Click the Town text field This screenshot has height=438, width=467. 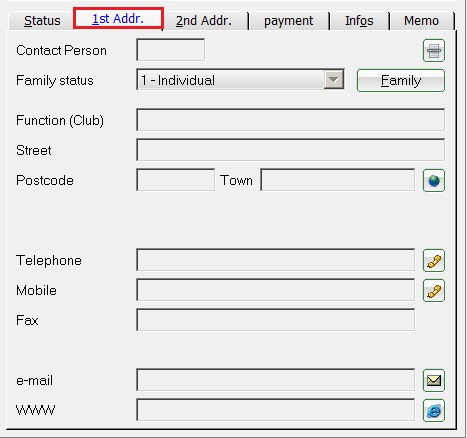tap(338, 180)
